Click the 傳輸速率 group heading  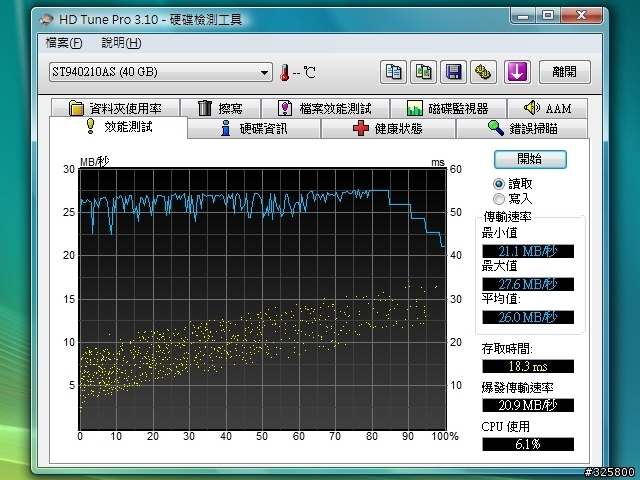[507, 217]
